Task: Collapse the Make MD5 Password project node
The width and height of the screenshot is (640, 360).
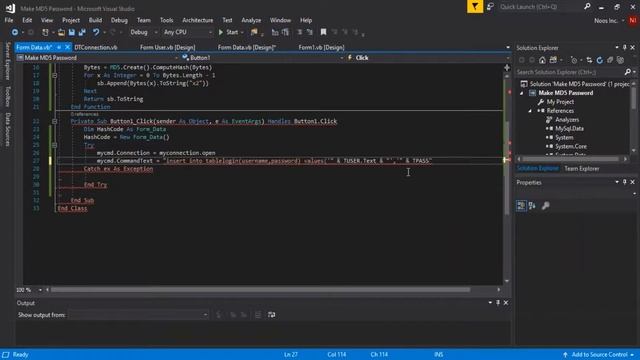Action: click(x=521, y=93)
